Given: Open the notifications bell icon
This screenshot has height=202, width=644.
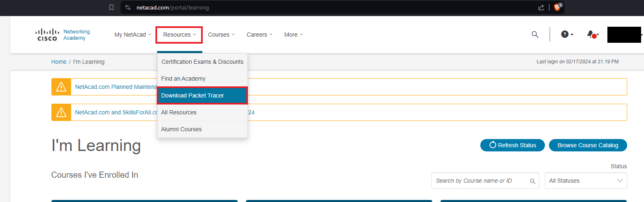Looking at the screenshot, I should [x=592, y=35].
